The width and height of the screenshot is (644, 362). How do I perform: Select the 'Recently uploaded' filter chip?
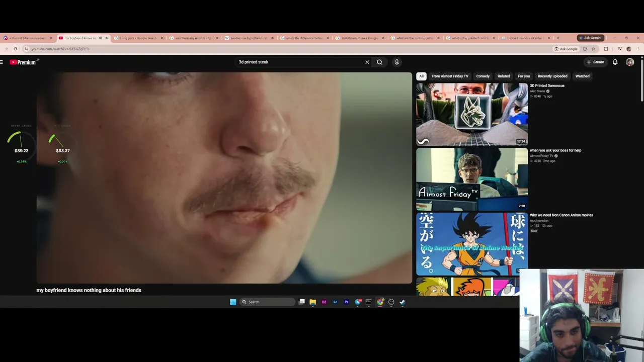[552, 76]
